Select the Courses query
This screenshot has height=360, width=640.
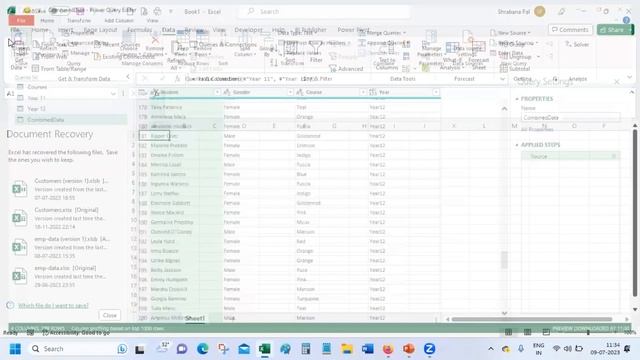click(37, 87)
